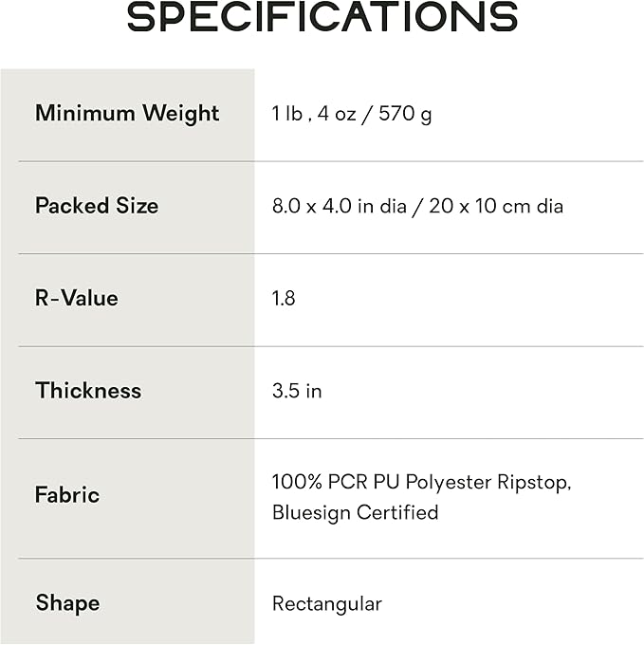Click the Thickness row label
The height and width of the screenshot is (645, 644).
88,390
